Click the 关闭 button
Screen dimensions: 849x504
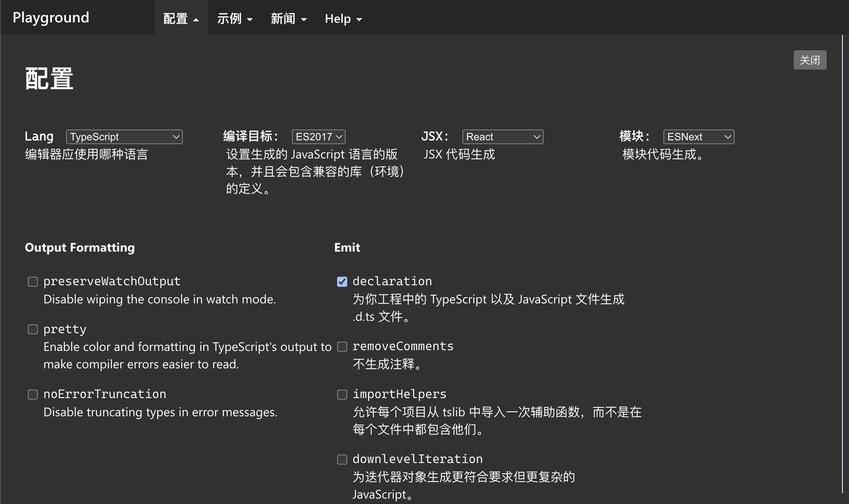point(810,60)
